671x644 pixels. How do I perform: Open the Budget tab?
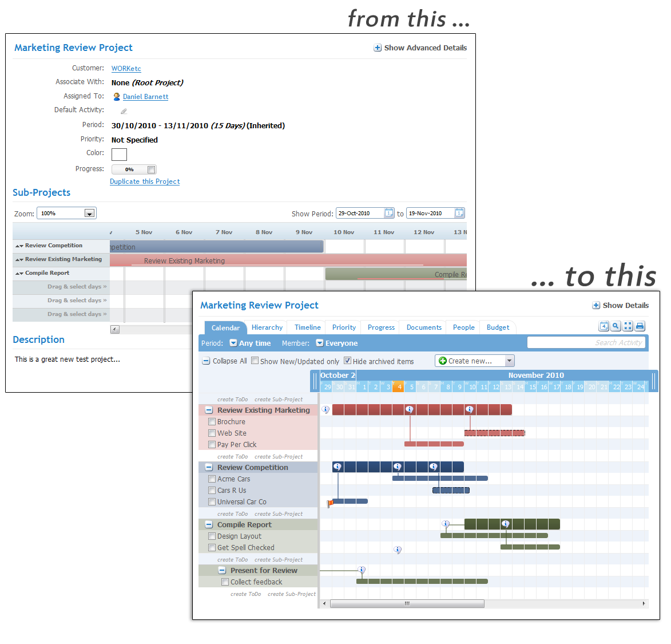click(498, 327)
